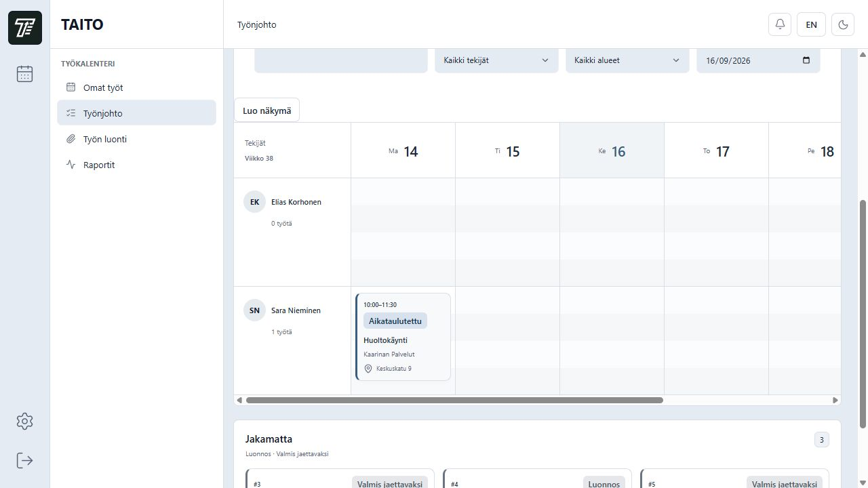Click Elias Korhonen name
Screen dimensions: 868x488
pos(296,202)
